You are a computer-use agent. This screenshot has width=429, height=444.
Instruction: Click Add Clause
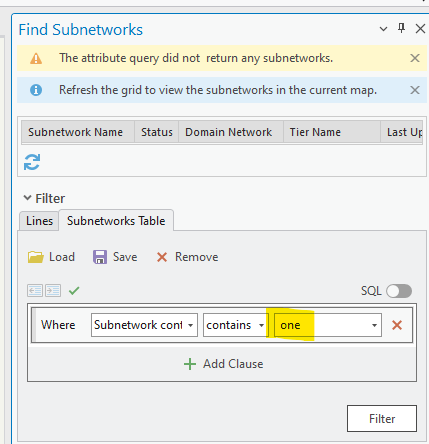[223, 364]
